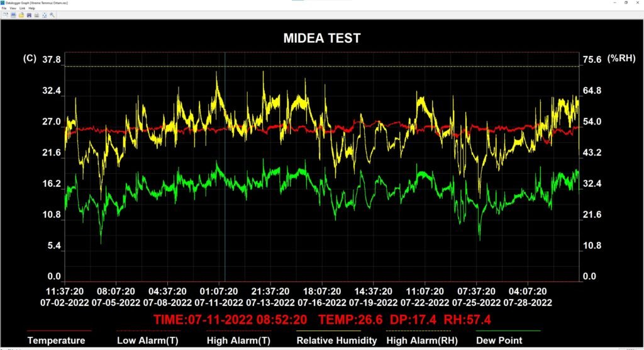This screenshot has height=350, width=644.
Task: Click the MIDEA TEST chart title
Action: coord(322,38)
